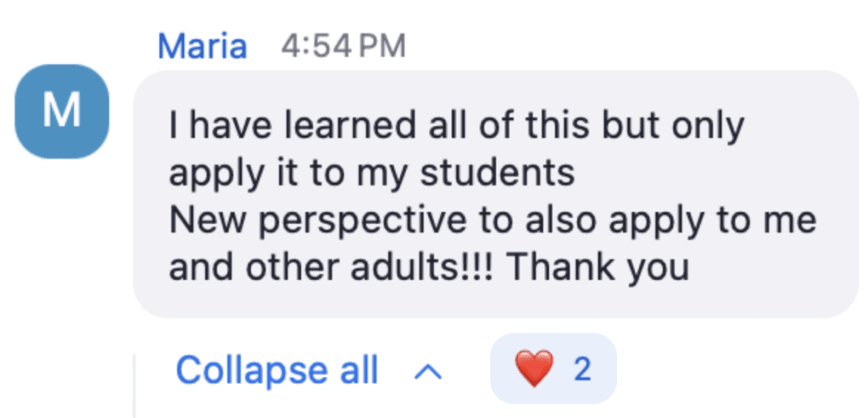Click the word "learned" in the message
The image size is (868, 418).
pos(345,126)
